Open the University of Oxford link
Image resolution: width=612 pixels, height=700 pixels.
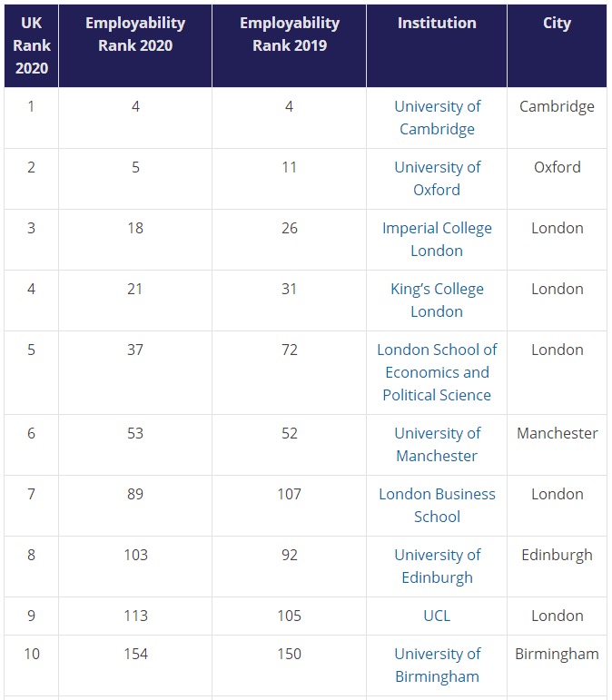[x=437, y=179]
